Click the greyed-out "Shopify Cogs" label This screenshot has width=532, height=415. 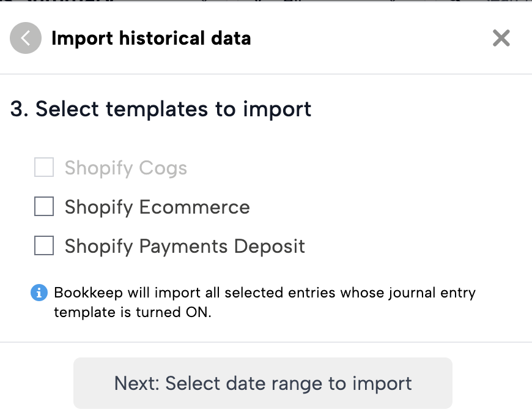click(125, 168)
